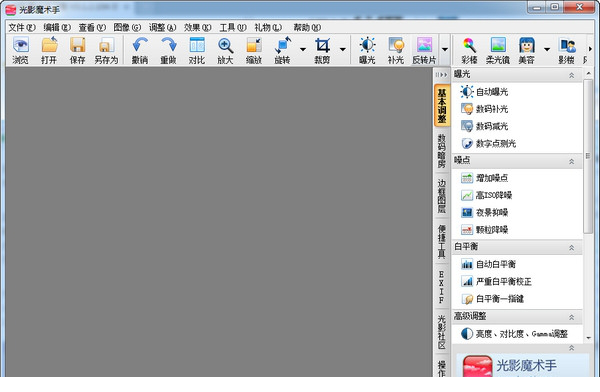Viewport: 600px width, 392px height.
Task: Click the 光影魔术手 banner logo
Action: (477, 366)
